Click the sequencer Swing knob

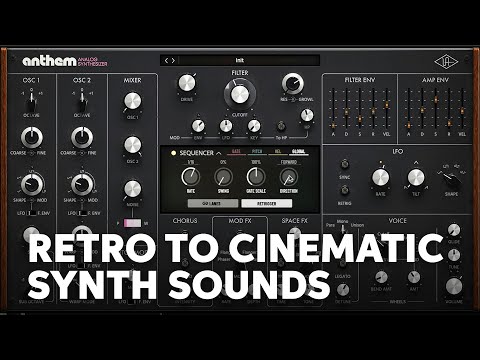coord(223,177)
